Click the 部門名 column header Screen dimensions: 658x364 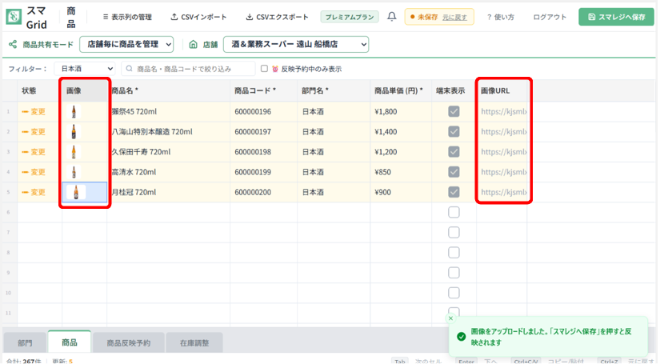[x=334, y=90]
